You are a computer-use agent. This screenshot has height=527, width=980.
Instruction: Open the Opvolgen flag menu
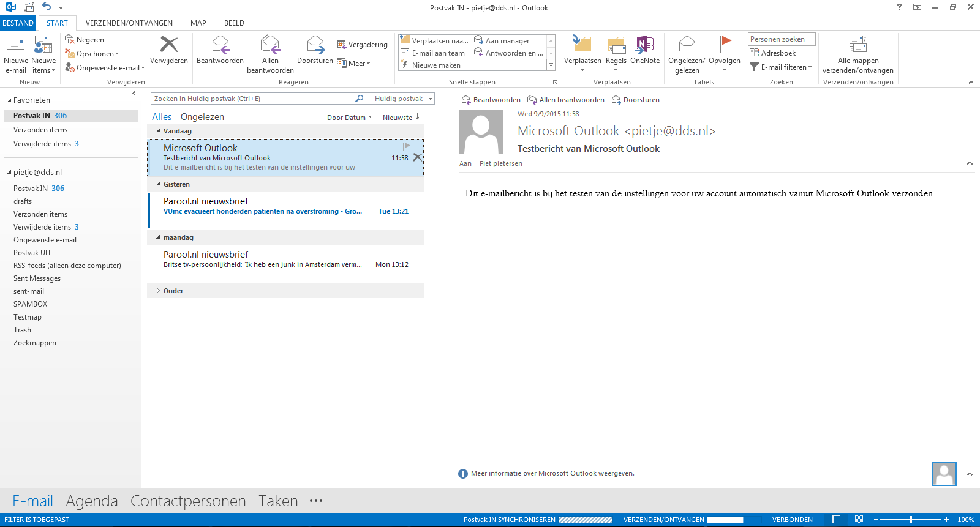point(725,55)
